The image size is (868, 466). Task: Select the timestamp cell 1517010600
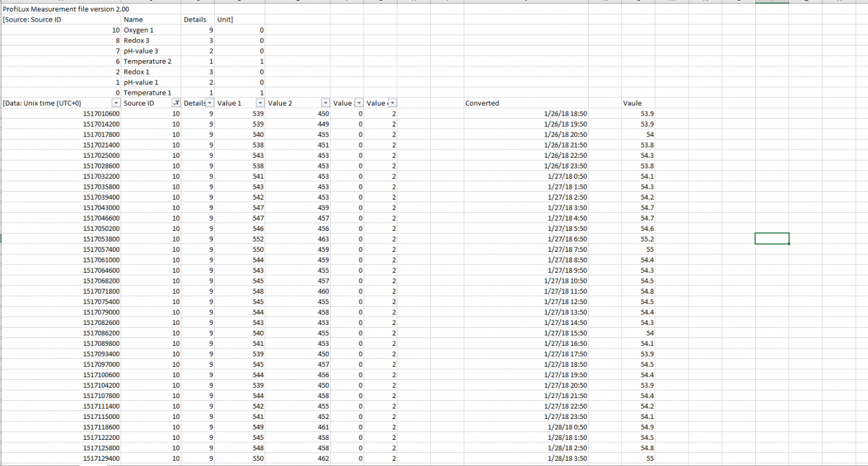point(61,114)
